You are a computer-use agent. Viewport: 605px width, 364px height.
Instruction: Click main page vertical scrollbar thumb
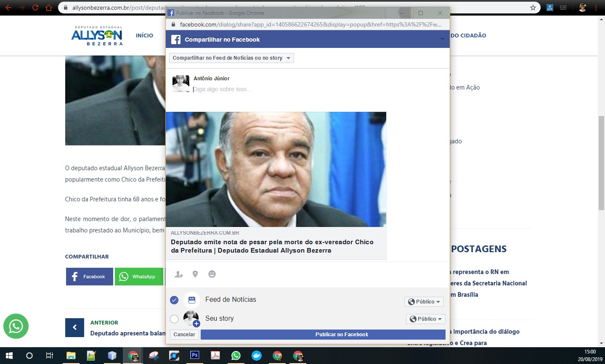pos(602,162)
